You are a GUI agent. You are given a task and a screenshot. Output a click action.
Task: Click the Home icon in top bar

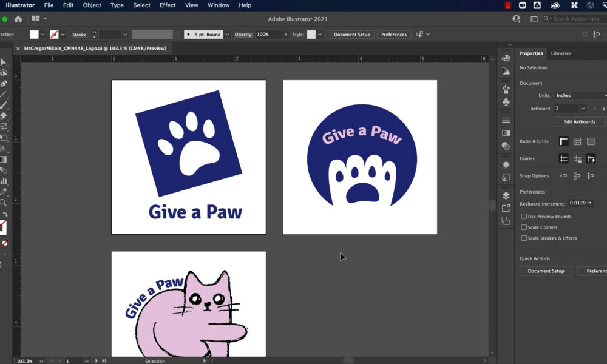(x=18, y=19)
